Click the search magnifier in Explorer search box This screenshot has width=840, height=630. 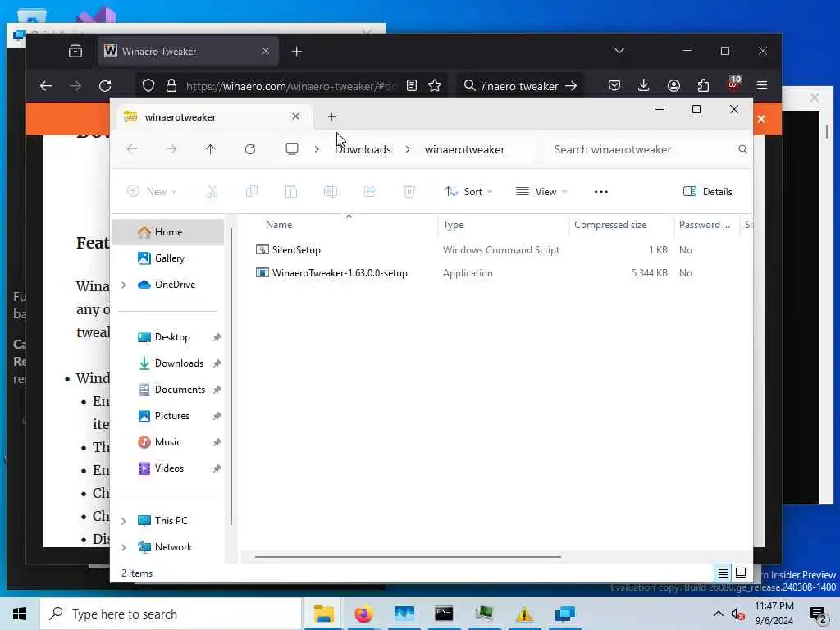click(x=742, y=149)
